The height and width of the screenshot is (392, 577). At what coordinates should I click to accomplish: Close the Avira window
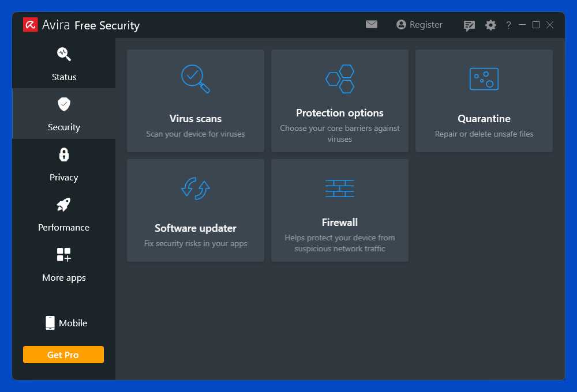550,25
